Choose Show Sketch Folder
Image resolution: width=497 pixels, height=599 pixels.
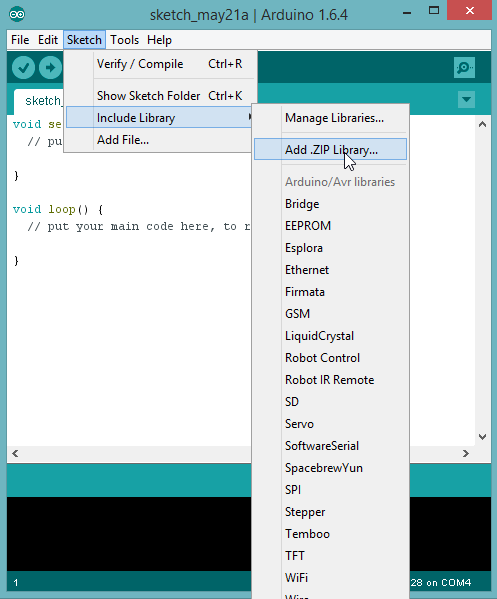(x=160, y=96)
